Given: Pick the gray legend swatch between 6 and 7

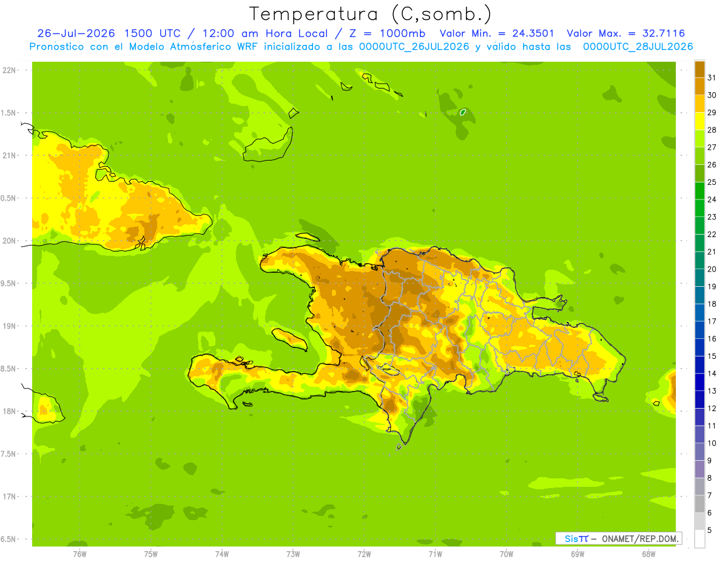Looking at the screenshot, I should [699, 504].
